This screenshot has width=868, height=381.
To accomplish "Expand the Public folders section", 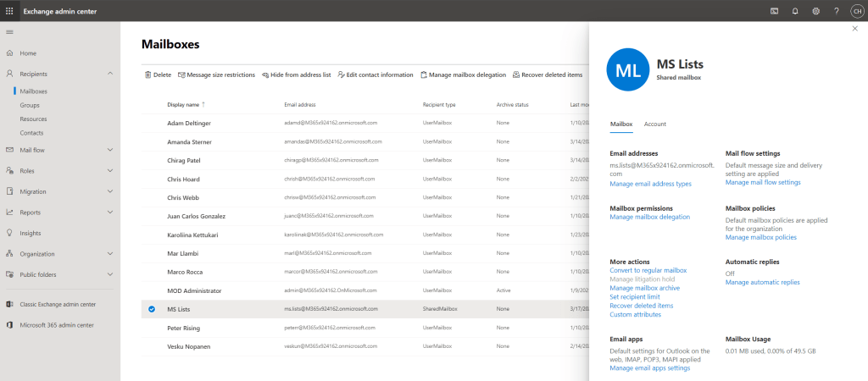I will tap(110, 274).
